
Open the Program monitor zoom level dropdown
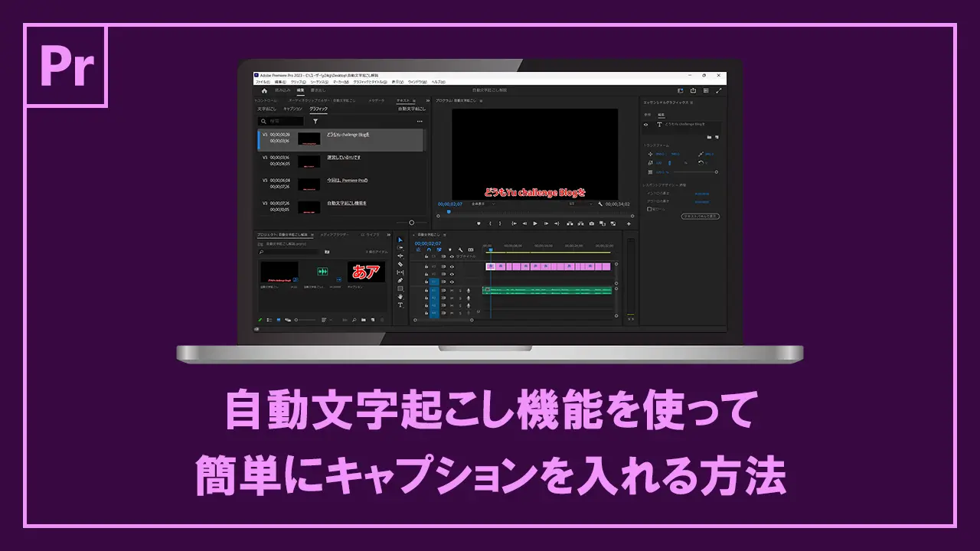point(483,204)
